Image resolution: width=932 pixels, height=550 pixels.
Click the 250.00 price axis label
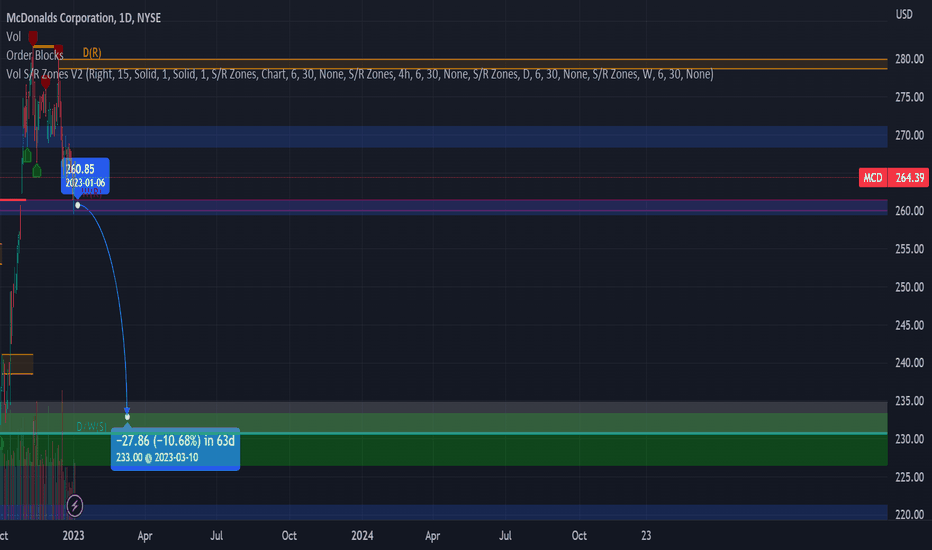[x=909, y=287]
